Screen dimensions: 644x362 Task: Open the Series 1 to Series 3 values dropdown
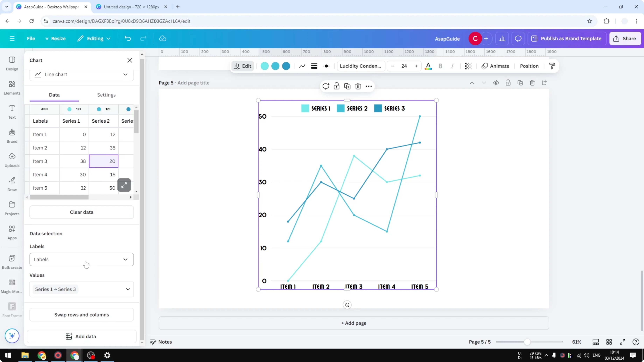[x=82, y=289]
